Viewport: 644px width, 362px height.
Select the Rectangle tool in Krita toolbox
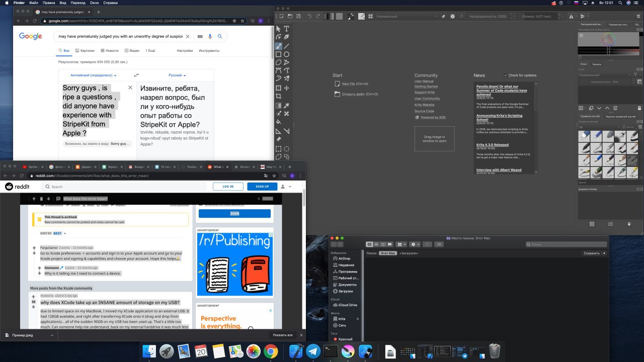(278, 54)
